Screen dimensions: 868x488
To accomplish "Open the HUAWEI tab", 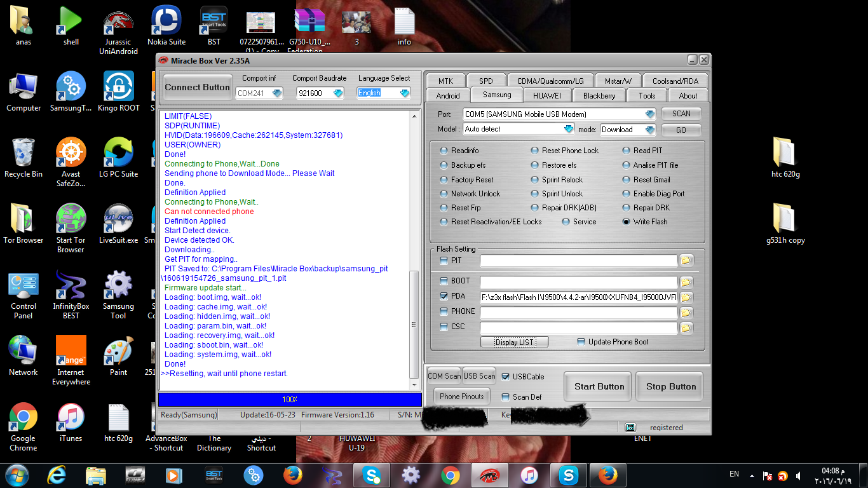I will click(546, 95).
